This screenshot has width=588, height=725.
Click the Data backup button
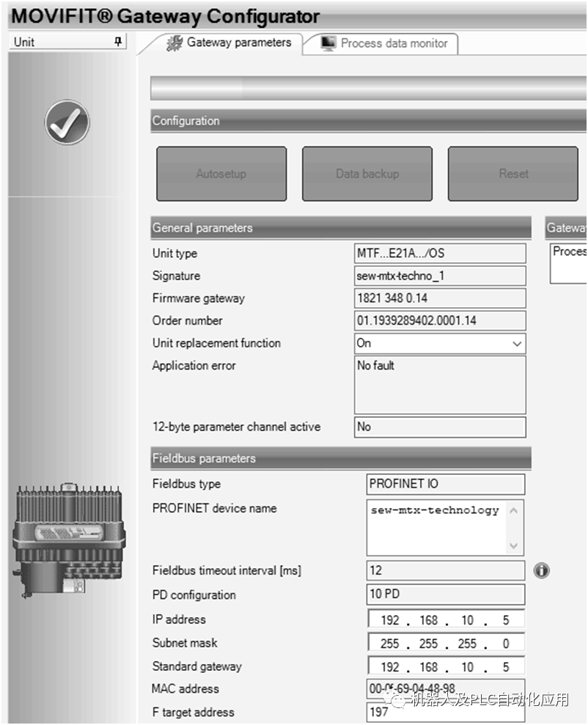pos(367,174)
